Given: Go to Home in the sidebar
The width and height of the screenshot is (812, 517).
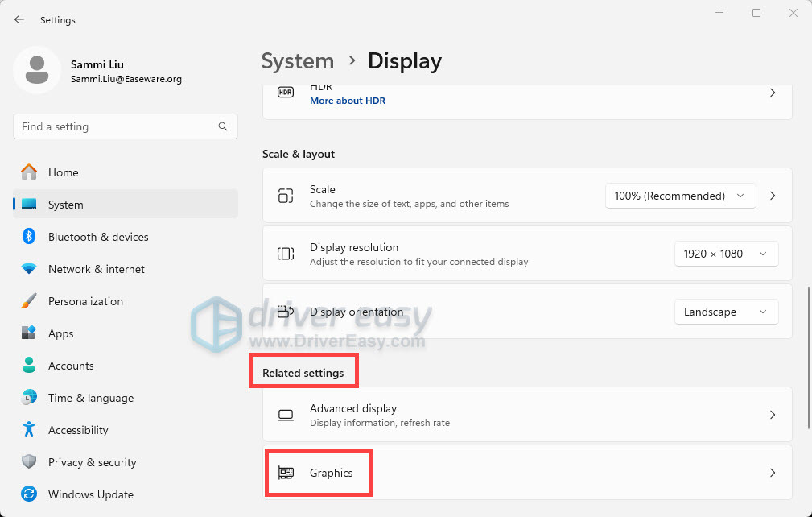Looking at the screenshot, I should point(63,172).
